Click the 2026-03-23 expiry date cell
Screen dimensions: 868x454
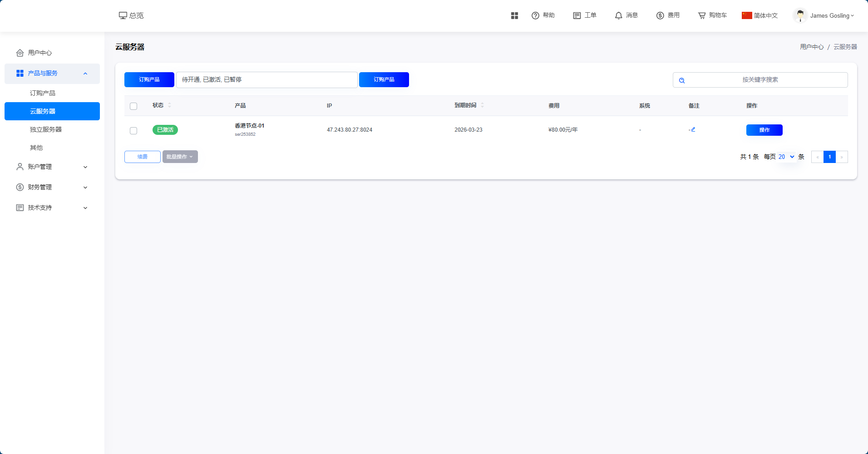click(469, 130)
